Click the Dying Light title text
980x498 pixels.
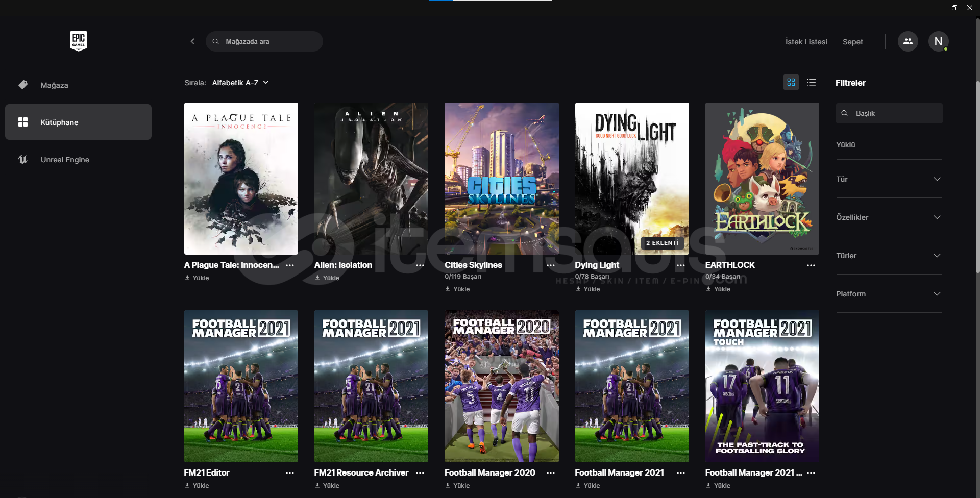[597, 265]
